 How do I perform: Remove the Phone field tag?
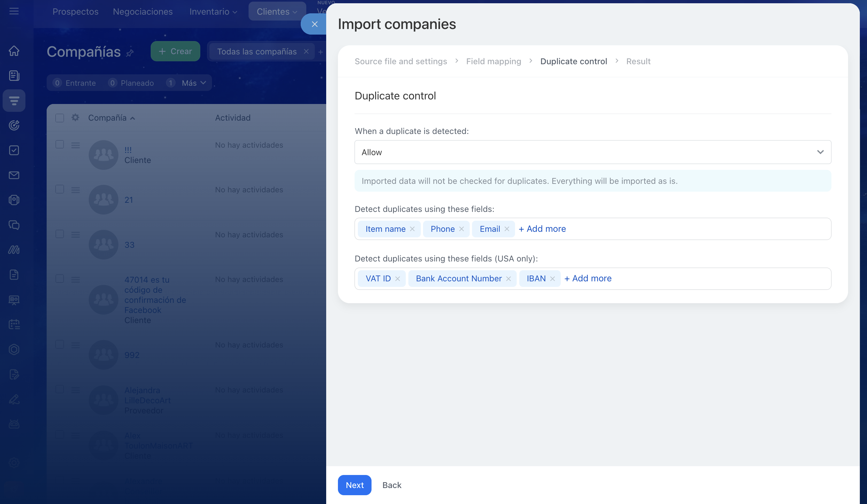(x=462, y=229)
